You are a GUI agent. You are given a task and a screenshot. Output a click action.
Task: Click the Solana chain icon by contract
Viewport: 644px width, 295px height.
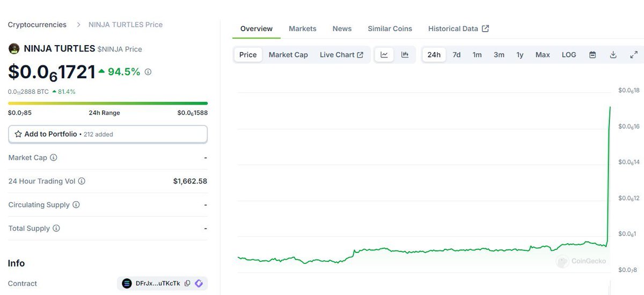point(127,284)
